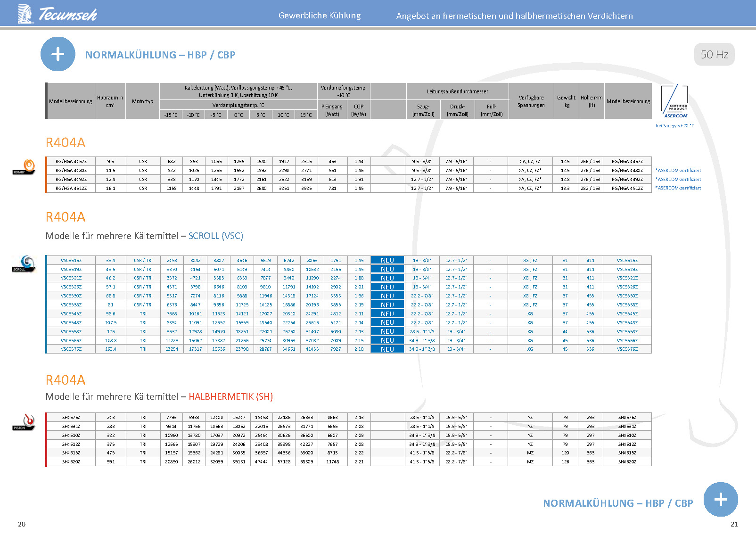Select the 50 Hz badge
The width and height of the screenshot is (756, 535).
[714, 55]
